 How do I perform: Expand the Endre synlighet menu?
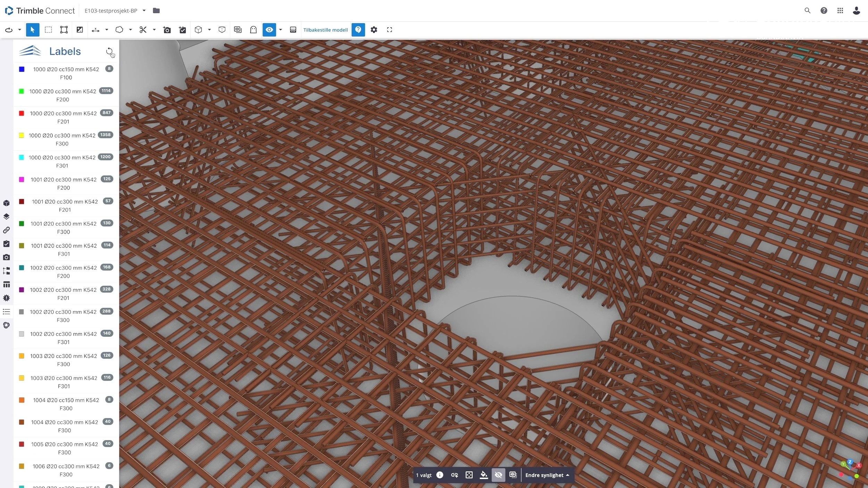coord(547,475)
